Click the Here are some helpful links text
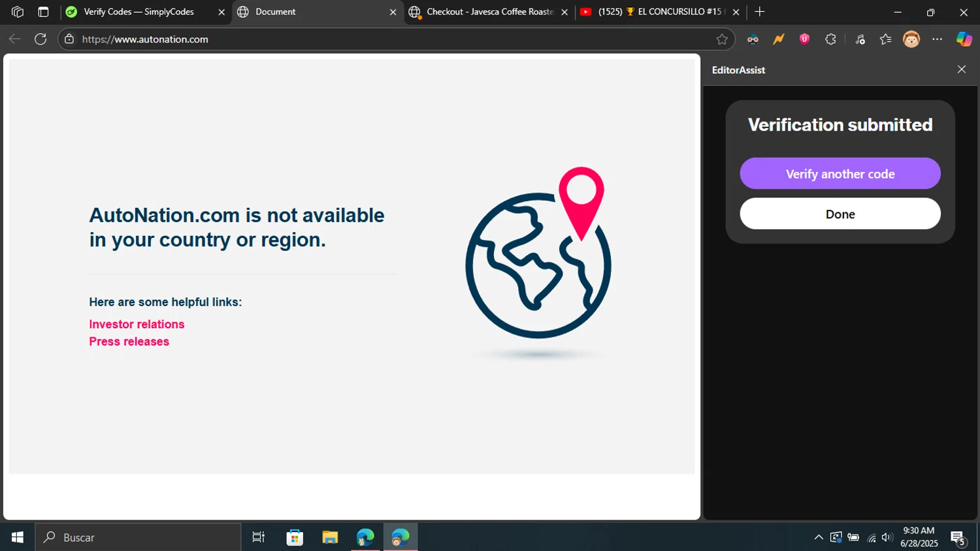The image size is (980, 551). tap(165, 302)
